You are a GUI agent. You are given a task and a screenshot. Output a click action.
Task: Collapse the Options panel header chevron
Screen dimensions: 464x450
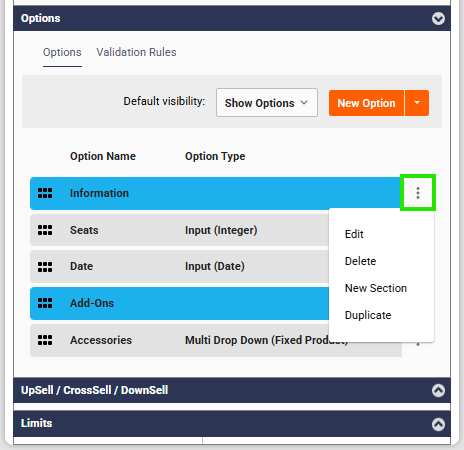438,18
